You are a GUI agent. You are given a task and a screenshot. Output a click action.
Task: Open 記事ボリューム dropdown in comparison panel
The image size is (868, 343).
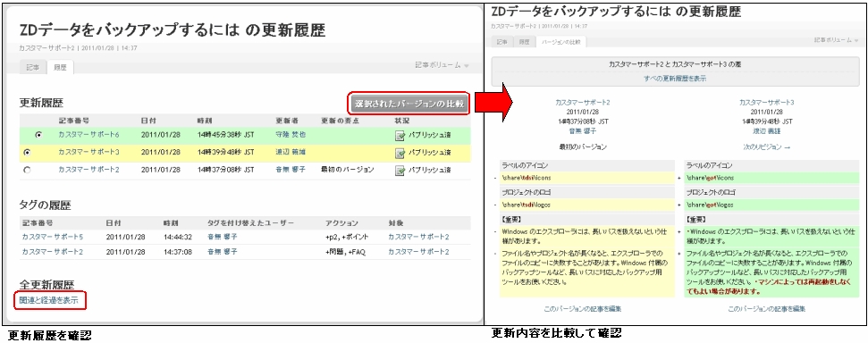(837, 40)
